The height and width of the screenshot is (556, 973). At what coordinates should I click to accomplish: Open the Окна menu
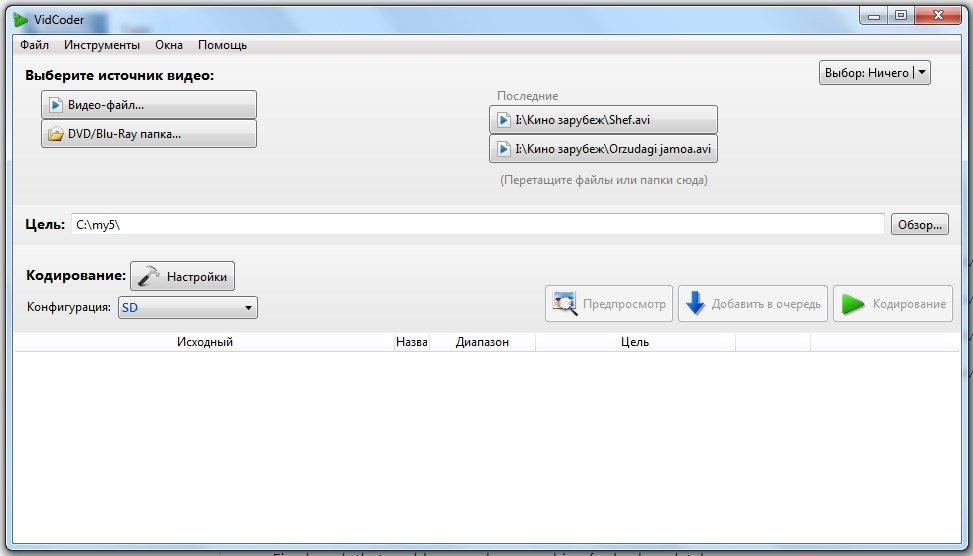coord(169,45)
